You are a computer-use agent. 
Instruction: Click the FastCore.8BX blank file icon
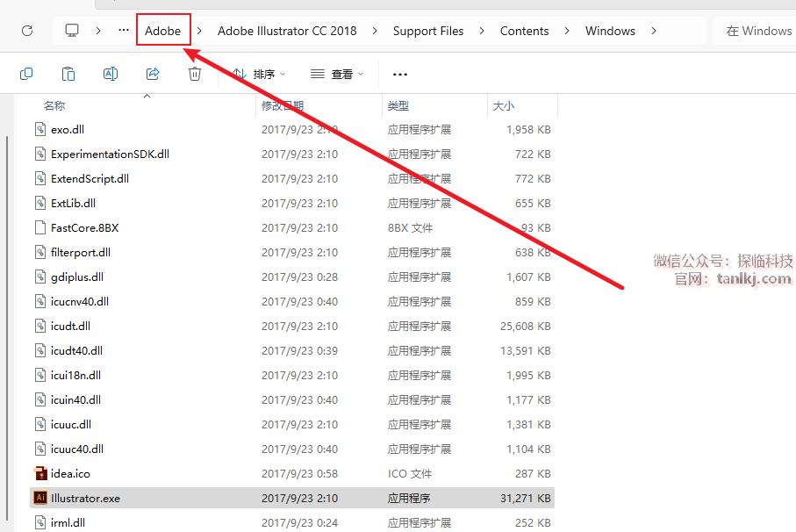pyautogui.click(x=40, y=227)
